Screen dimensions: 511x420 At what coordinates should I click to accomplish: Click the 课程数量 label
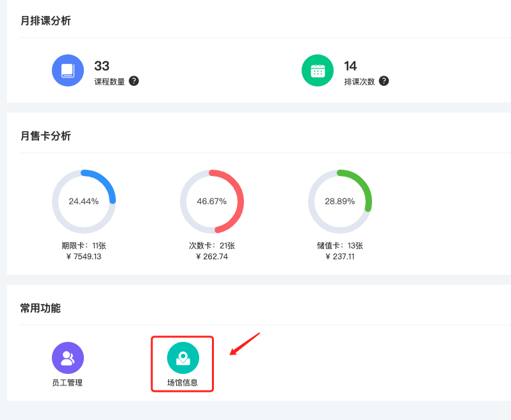(109, 81)
